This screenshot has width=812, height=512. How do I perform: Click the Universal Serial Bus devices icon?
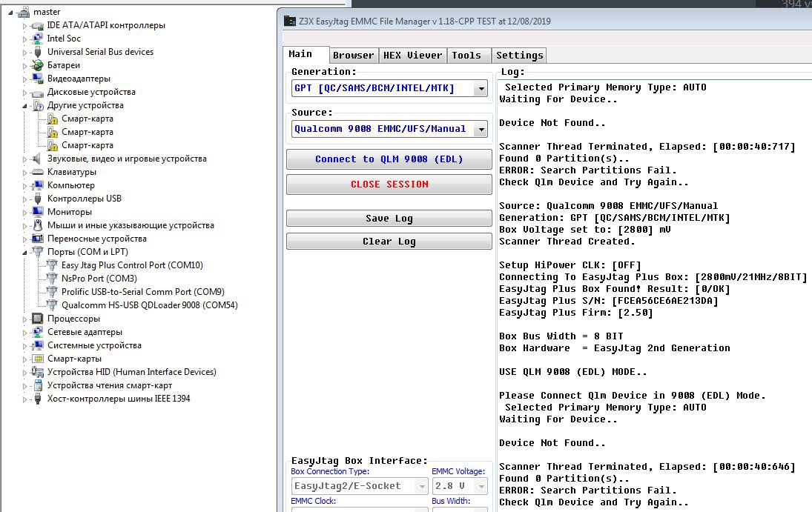click(37, 53)
